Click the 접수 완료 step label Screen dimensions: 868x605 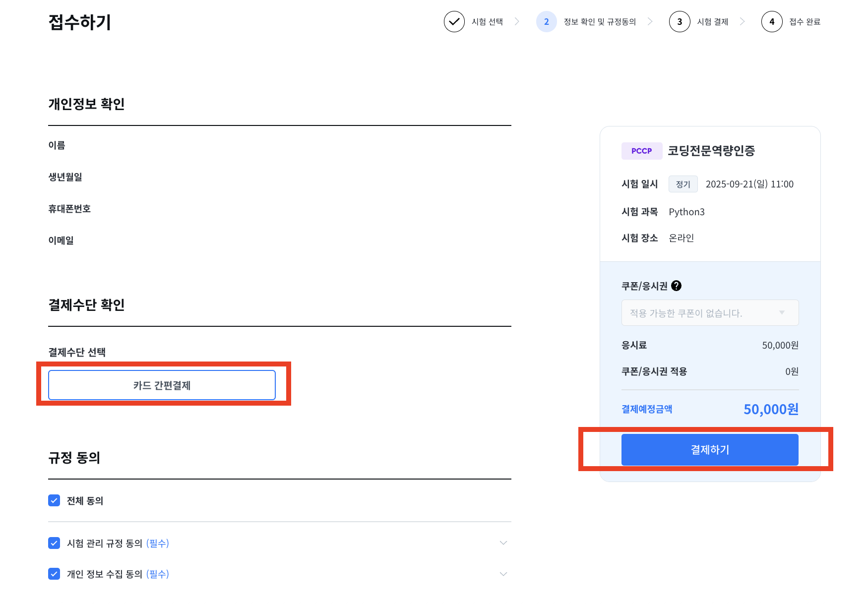[805, 22]
